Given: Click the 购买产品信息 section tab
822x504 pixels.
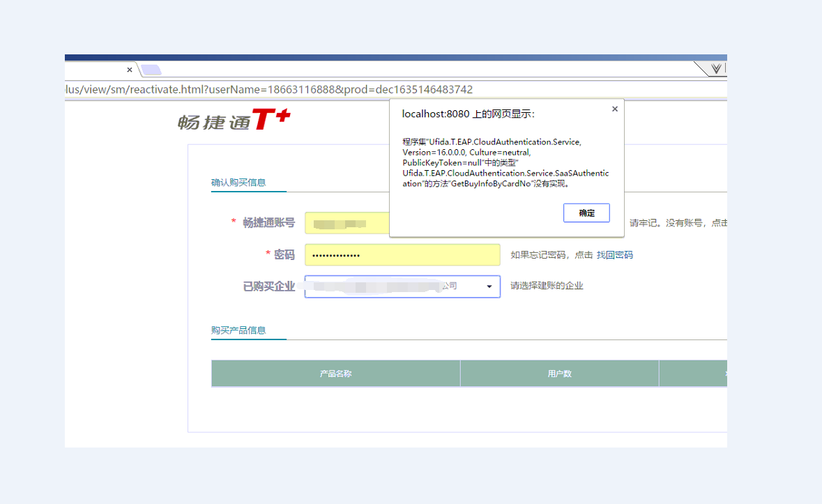Looking at the screenshot, I should 238,330.
